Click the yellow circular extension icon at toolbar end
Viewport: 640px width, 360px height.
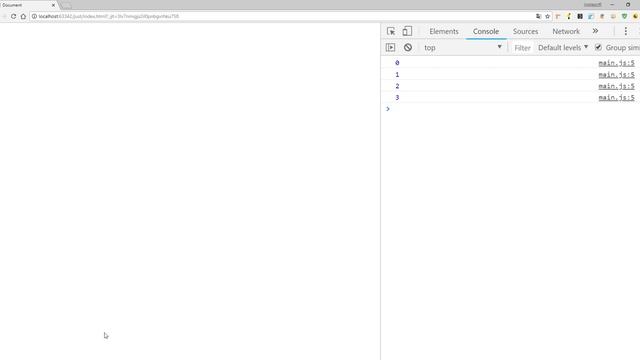pos(635,16)
